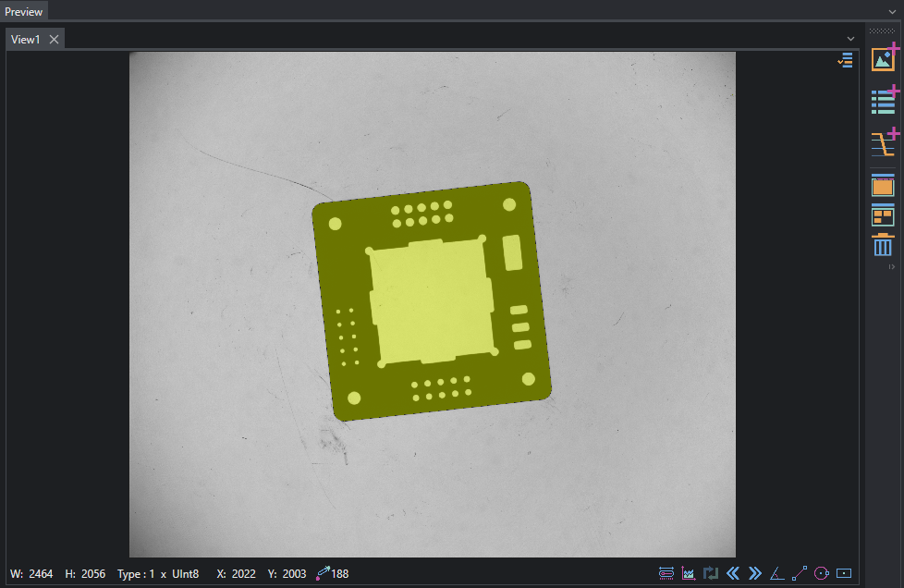Viewport: 904px width, 588px height.
Task: Open the histogram chart tool
Action: tap(689, 573)
